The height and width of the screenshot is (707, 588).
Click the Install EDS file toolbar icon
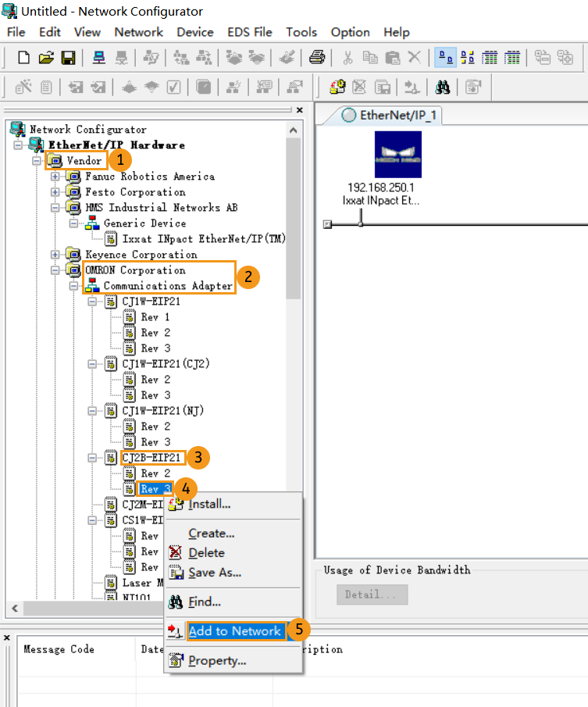click(337, 87)
